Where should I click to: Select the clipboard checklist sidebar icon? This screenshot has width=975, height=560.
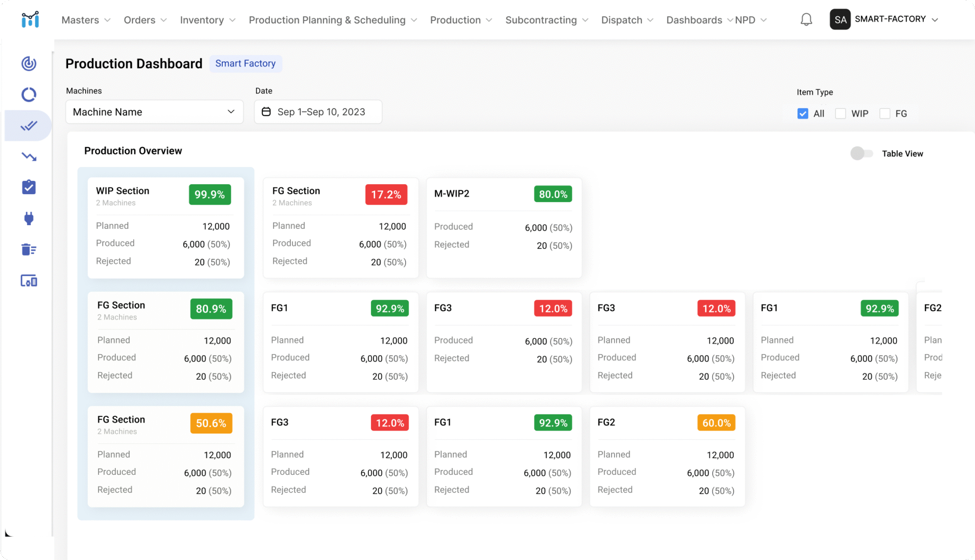[29, 187]
